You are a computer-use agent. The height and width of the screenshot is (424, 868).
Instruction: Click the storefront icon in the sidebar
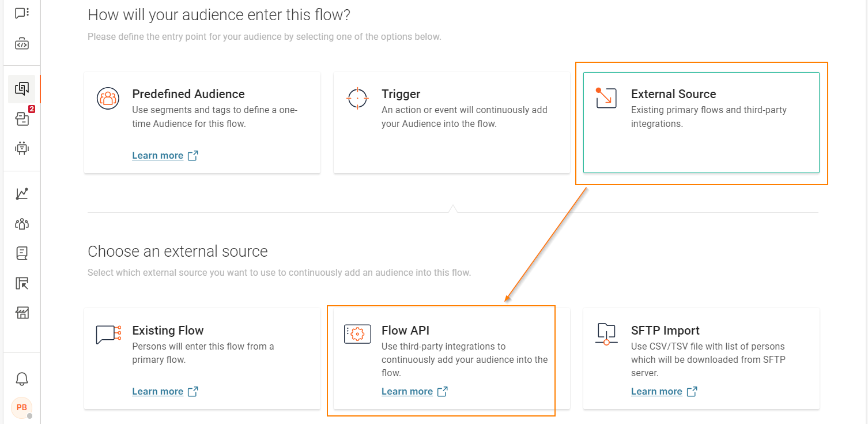(22, 313)
